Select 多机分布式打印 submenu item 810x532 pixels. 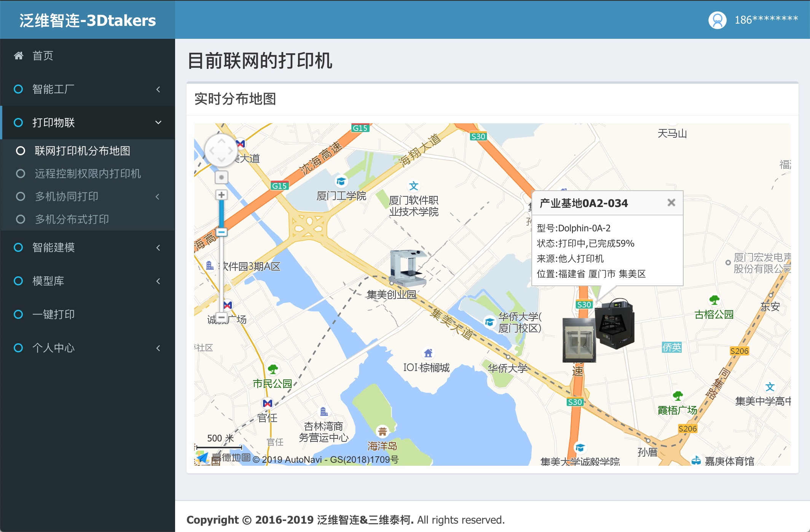click(88, 219)
